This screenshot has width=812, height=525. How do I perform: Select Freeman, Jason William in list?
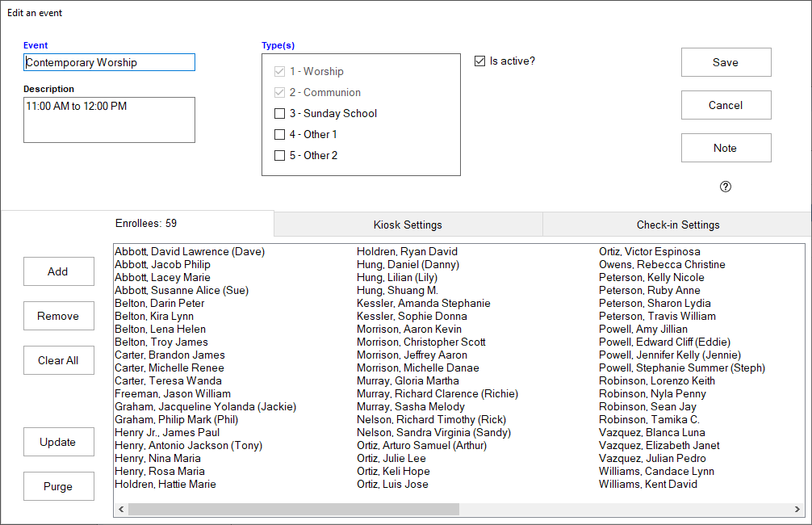(x=172, y=394)
